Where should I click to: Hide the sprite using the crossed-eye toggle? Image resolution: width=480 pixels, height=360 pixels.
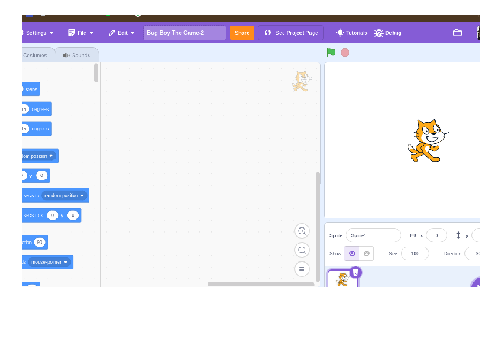tap(366, 253)
